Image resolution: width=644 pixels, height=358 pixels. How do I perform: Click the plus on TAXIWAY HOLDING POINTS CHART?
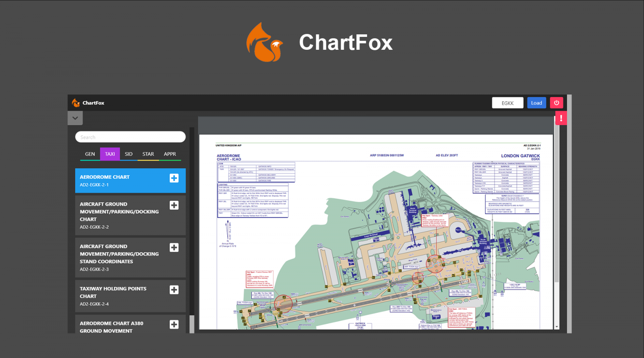(174, 290)
